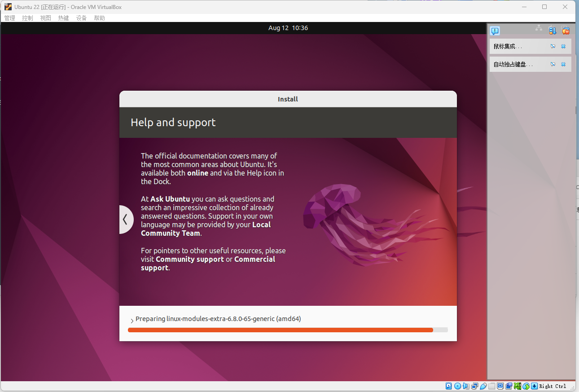Open the 控制 menu
This screenshot has width=579, height=392.
[x=27, y=18]
